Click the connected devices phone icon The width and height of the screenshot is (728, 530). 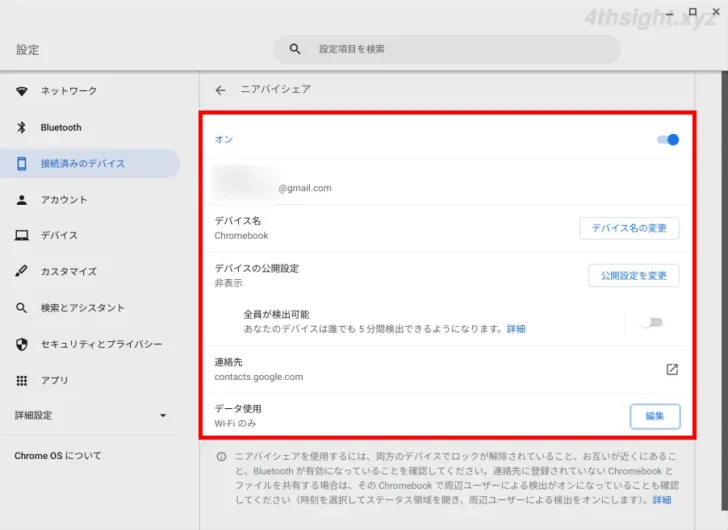[x=21, y=163]
